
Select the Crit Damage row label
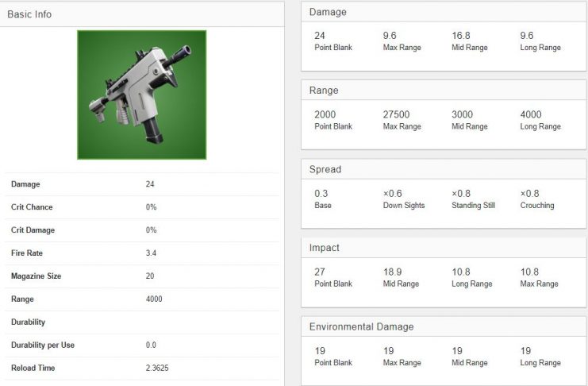(33, 230)
